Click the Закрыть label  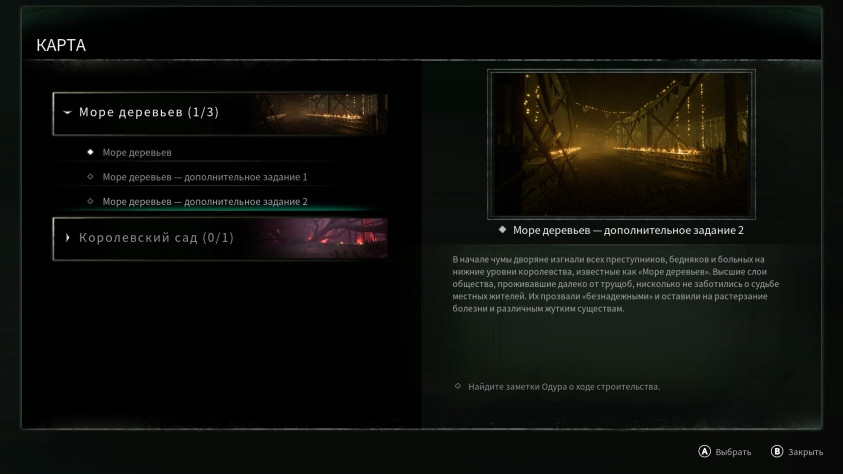pos(805,452)
